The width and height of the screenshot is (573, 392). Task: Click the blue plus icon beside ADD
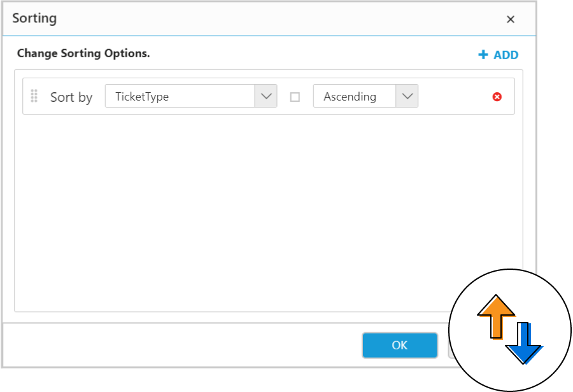pyautogui.click(x=483, y=55)
